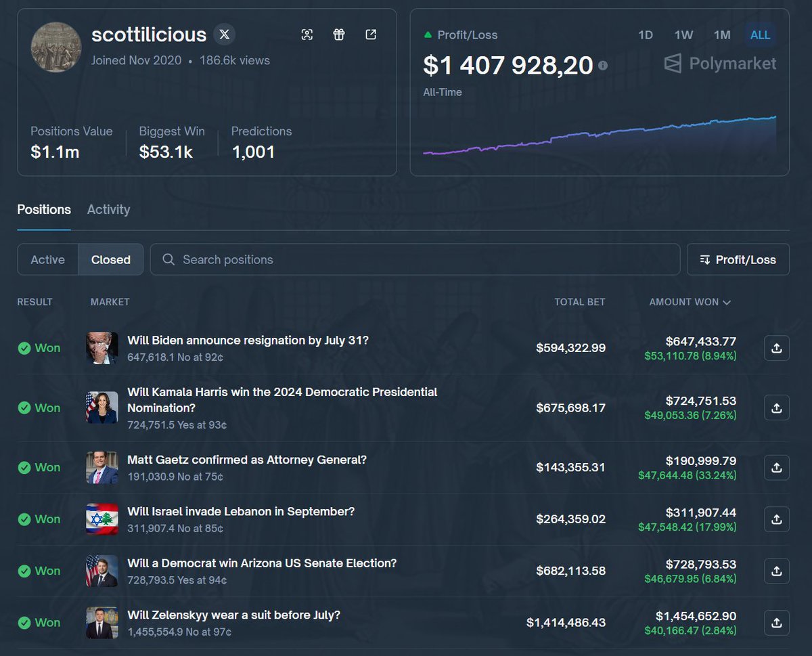Click the Positions Value $1.1m stat
The image size is (812, 656).
[72, 142]
